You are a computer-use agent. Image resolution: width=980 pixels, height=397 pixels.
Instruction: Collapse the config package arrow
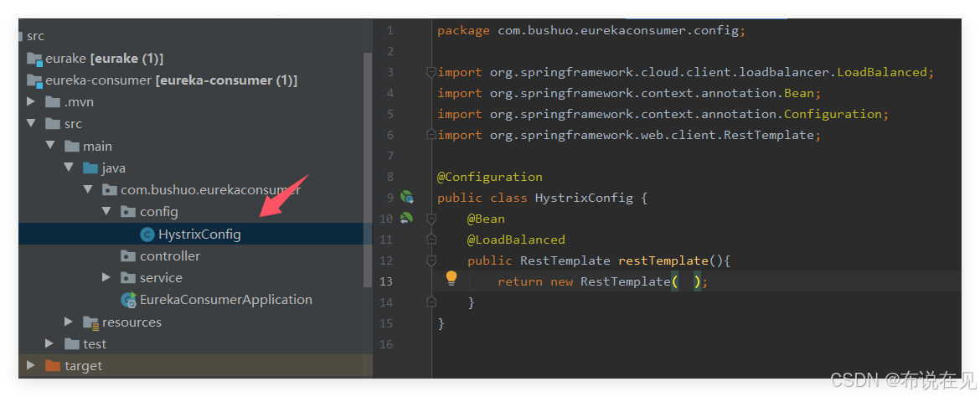[x=106, y=211]
